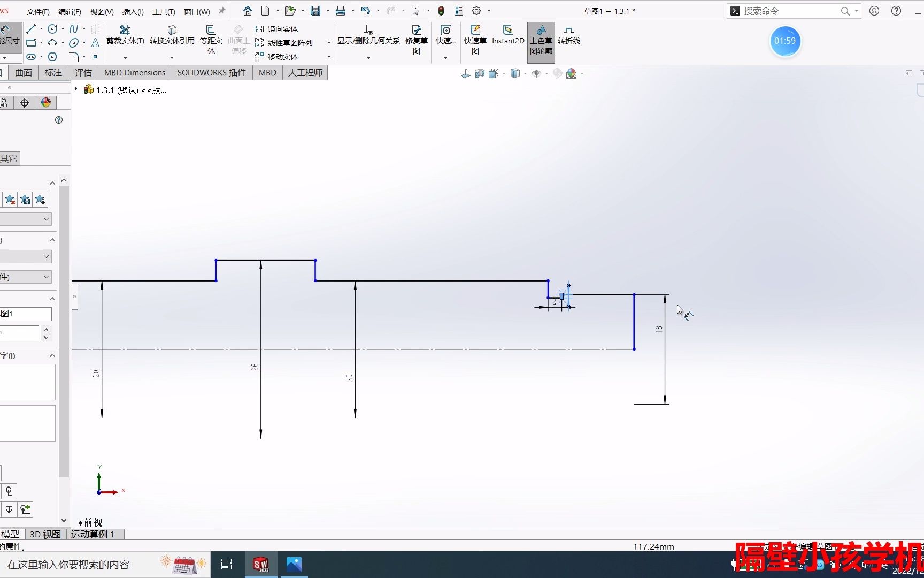Click 修复草图 repair sketch tool

click(x=417, y=40)
